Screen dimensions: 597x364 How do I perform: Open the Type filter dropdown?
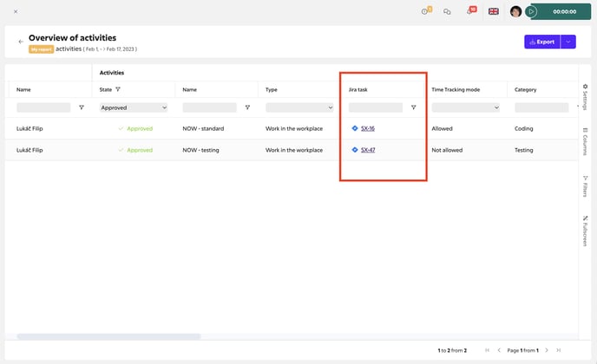point(299,107)
